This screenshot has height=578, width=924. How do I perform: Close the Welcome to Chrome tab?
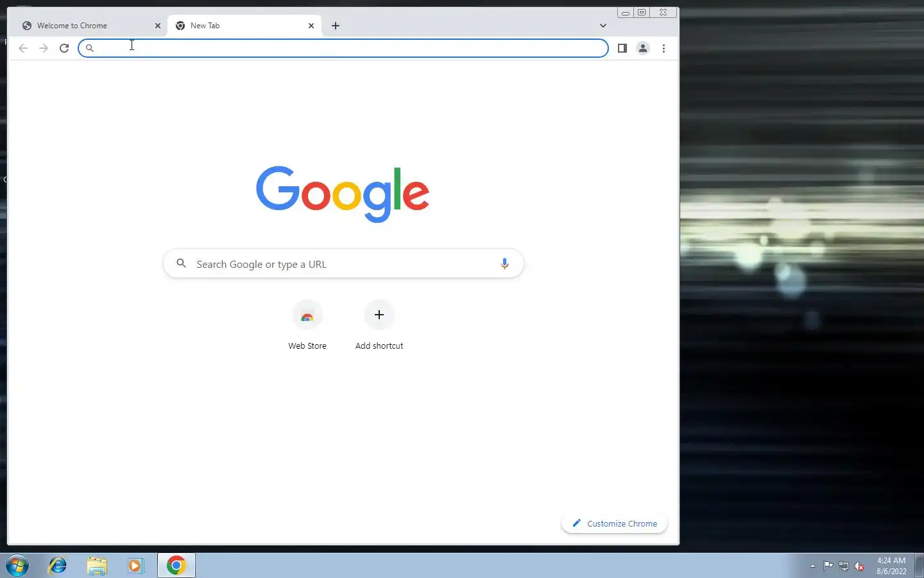[158, 26]
